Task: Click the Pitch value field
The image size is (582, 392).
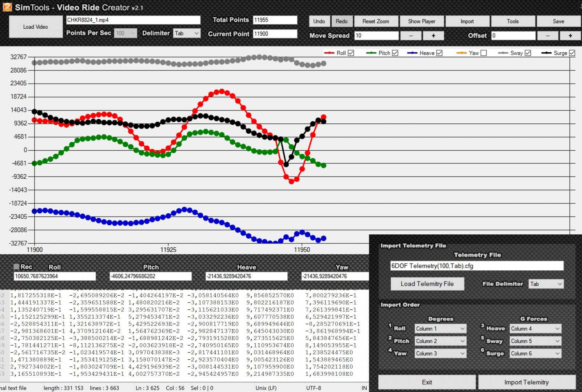Action: (x=151, y=276)
